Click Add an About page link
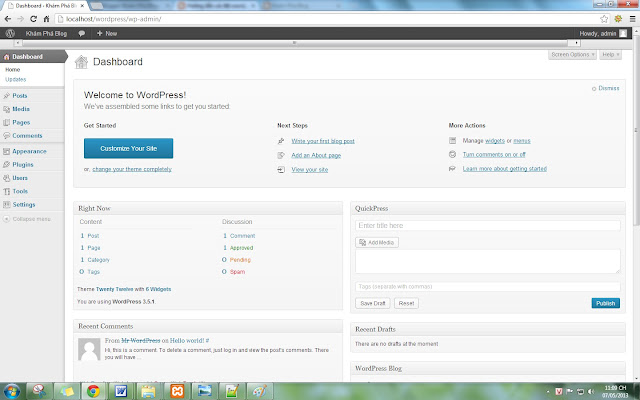 316,155
